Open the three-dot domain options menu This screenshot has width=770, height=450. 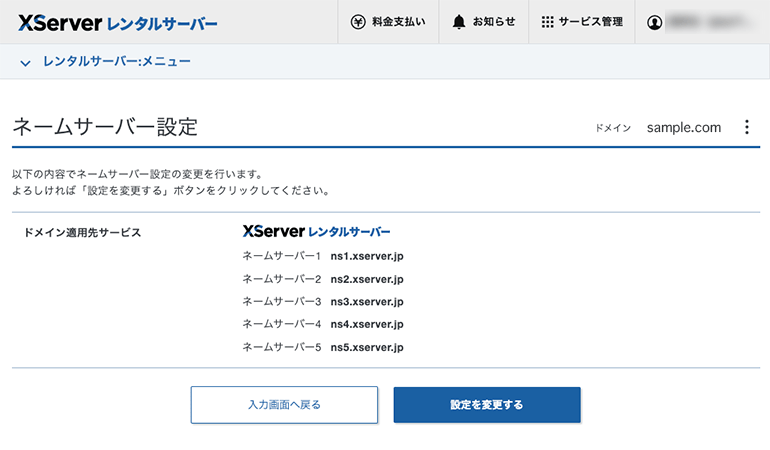[746, 127]
